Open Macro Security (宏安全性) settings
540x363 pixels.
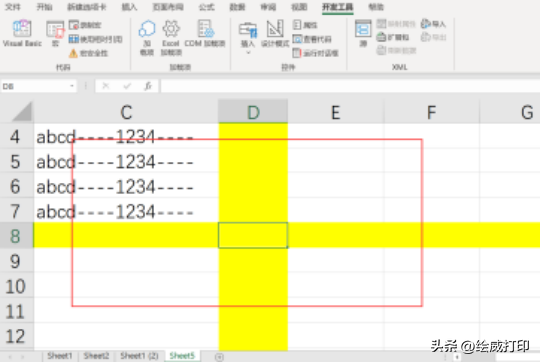pos(89,53)
